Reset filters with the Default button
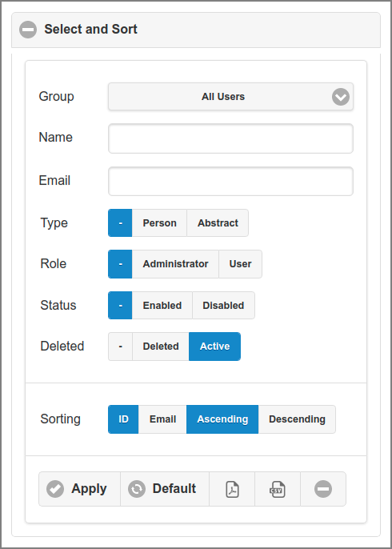Image resolution: width=392 pixels, height=549 pixels. [165, 489]
